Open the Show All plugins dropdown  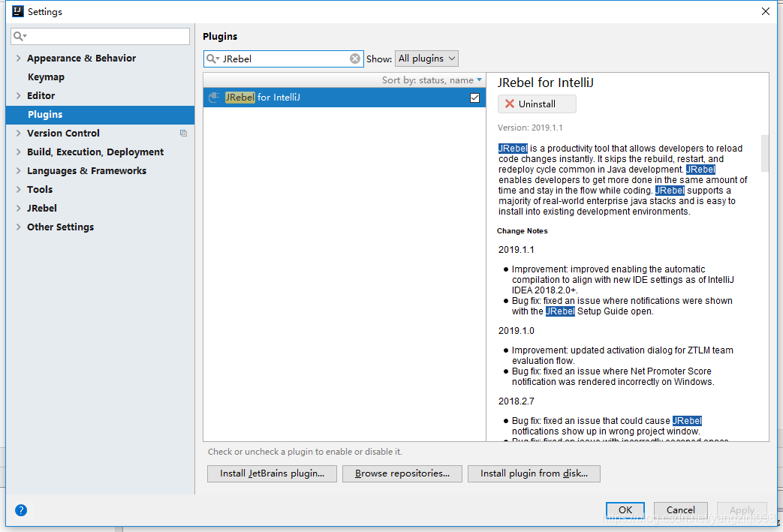[426, 59]
